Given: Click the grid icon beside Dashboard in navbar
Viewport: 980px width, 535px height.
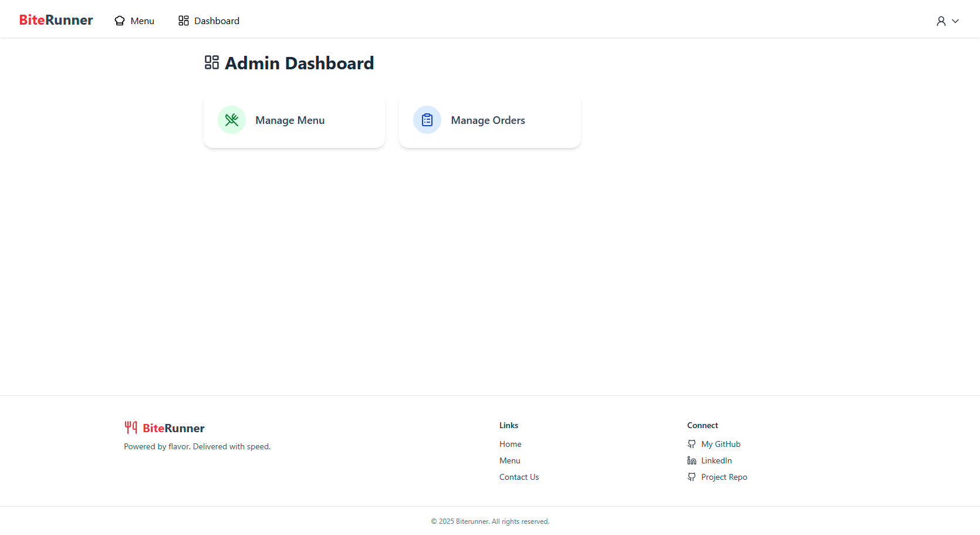Looking at the screenshot, I should pyautogui.click(x=184, y=21).
